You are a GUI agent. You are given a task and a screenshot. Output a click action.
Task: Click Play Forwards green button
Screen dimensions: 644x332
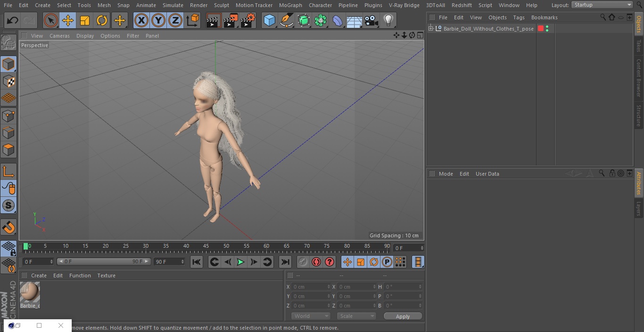pyautogui.click(x=240, y=262)
